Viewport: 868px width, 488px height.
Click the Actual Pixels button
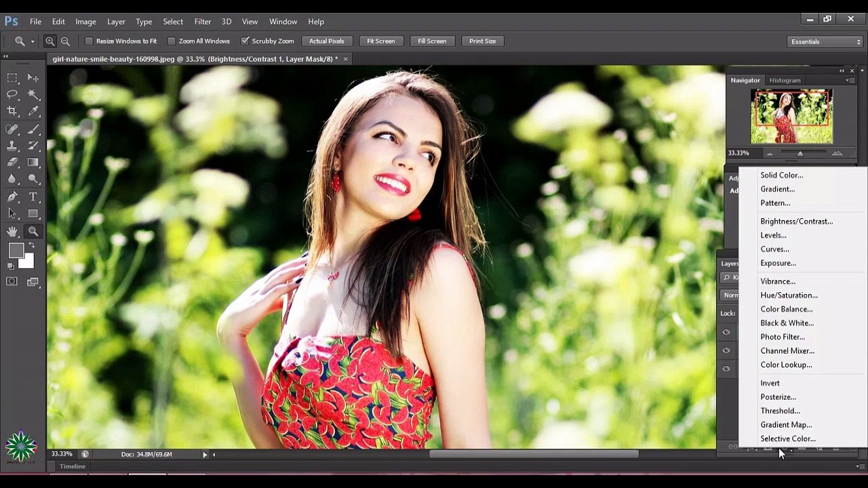(x=326, y=41)
